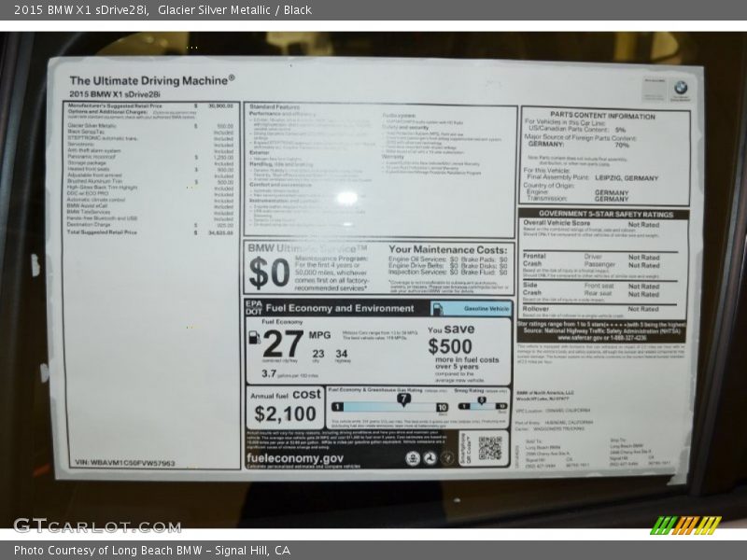The height and width of the screenshot is (560, 747).
Task: Click the gas pump icon in Gasoline Vehicle label
Action: click(x=439, y=308)
